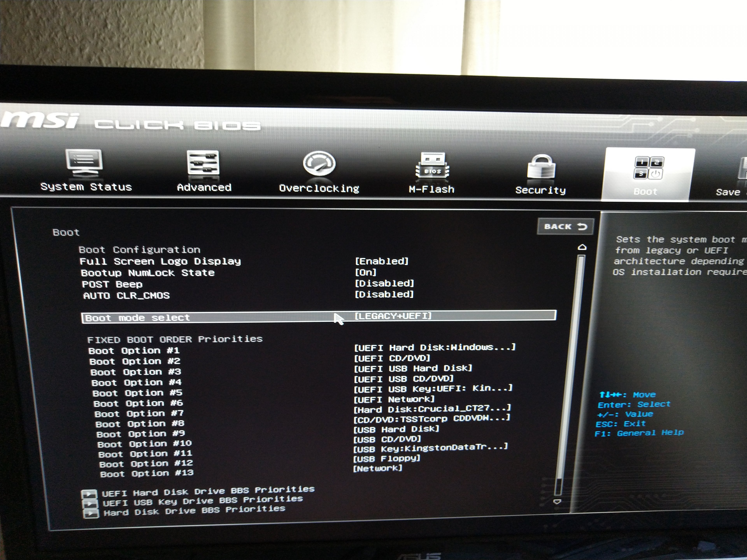Expand Hard Disk Drive BBS Priorities

point(194,511)
